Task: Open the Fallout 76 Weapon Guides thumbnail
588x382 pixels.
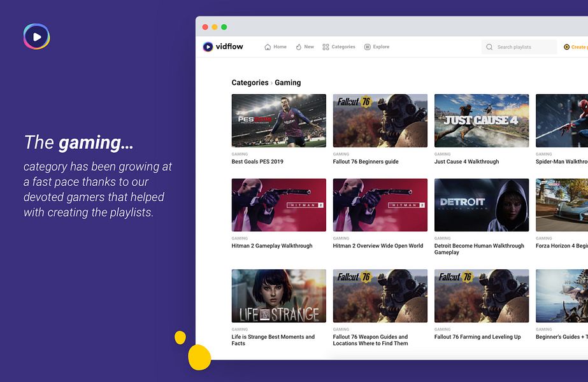Action: click(380, 296)
